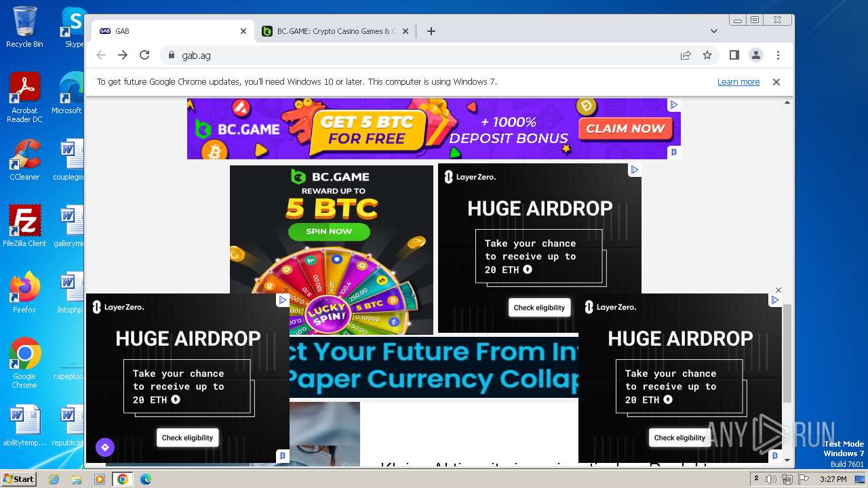Open Chrome side panel

[734, 55]
